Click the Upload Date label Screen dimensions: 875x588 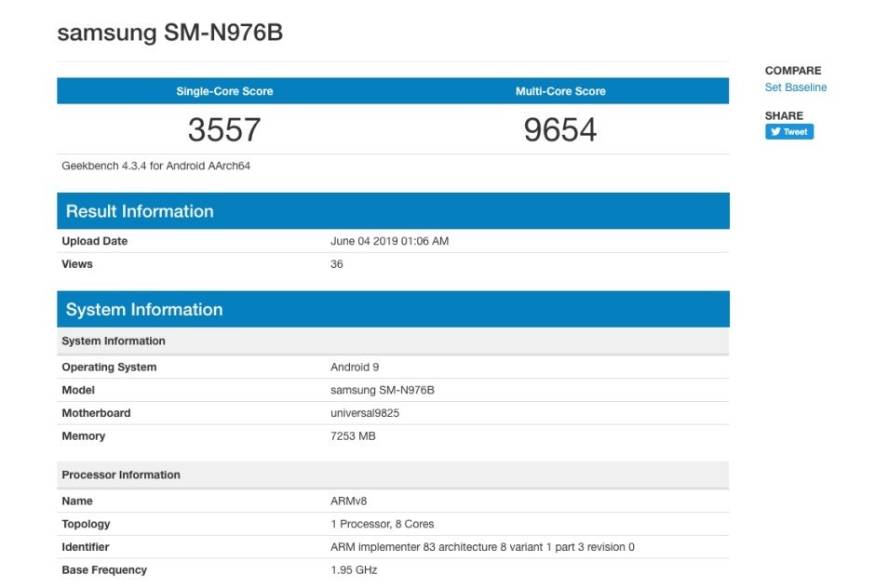(94, 241)
